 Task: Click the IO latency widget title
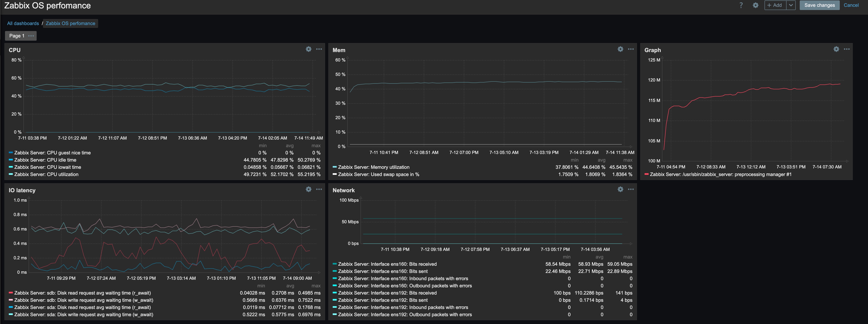(22, 190)
